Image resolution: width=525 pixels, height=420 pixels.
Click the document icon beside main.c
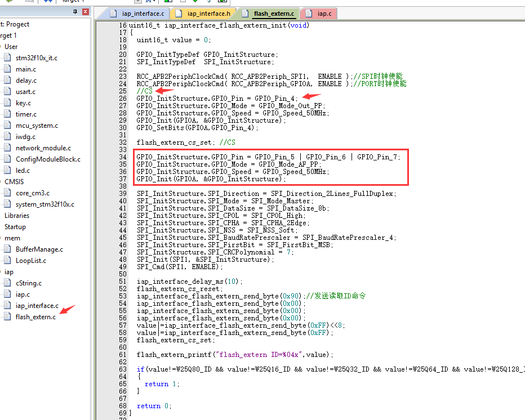click(x=7, y=69)
